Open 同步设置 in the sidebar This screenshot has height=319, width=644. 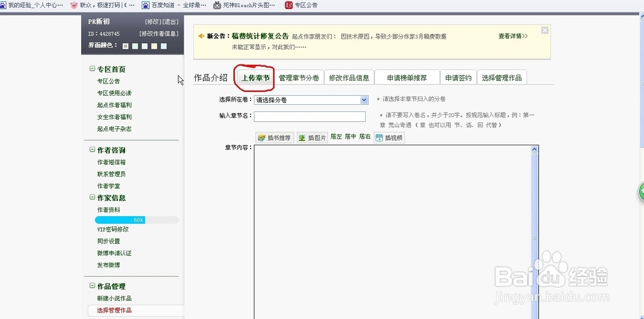click(x=108, y=241)
